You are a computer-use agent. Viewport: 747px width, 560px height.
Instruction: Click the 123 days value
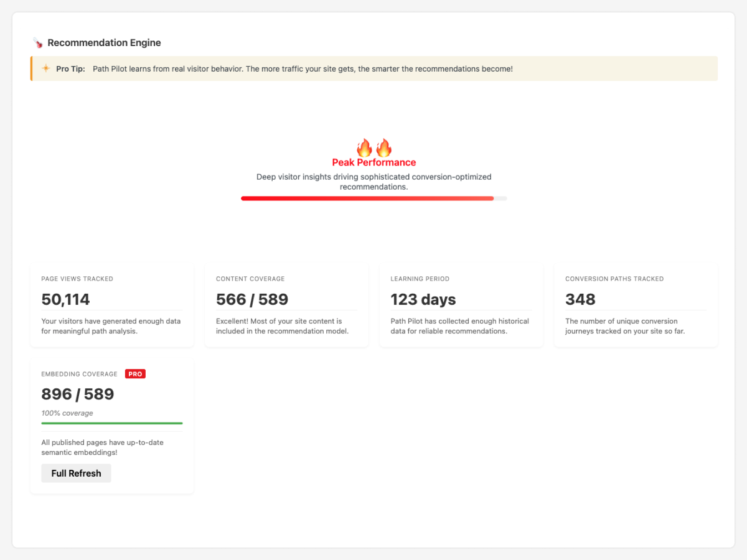click(x=423, y=299)
